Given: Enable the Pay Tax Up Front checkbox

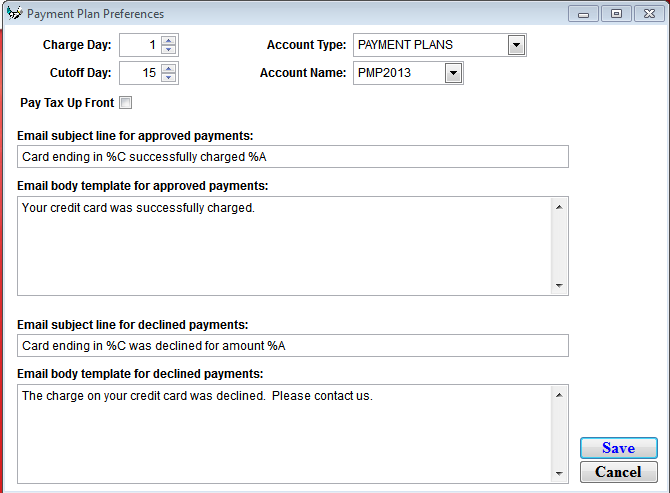Looking at the screenshot, I should 126,103.
